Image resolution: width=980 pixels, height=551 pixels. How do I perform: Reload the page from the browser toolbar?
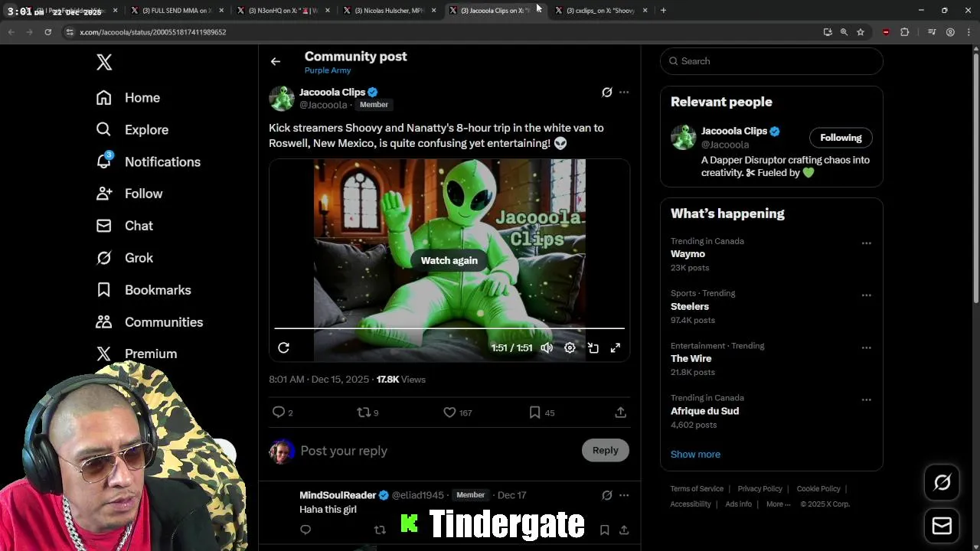(x=47, y=32)
